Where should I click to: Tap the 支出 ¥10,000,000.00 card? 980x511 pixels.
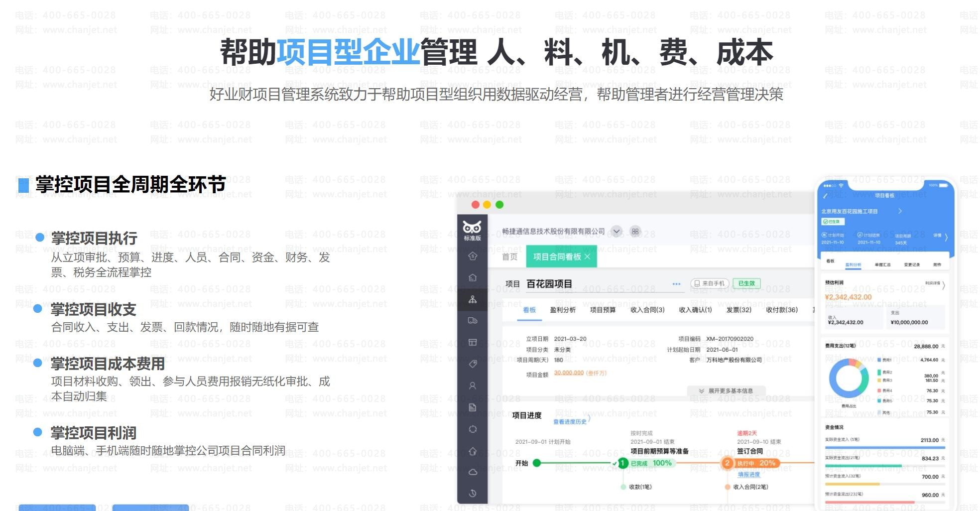coord(916,317)
